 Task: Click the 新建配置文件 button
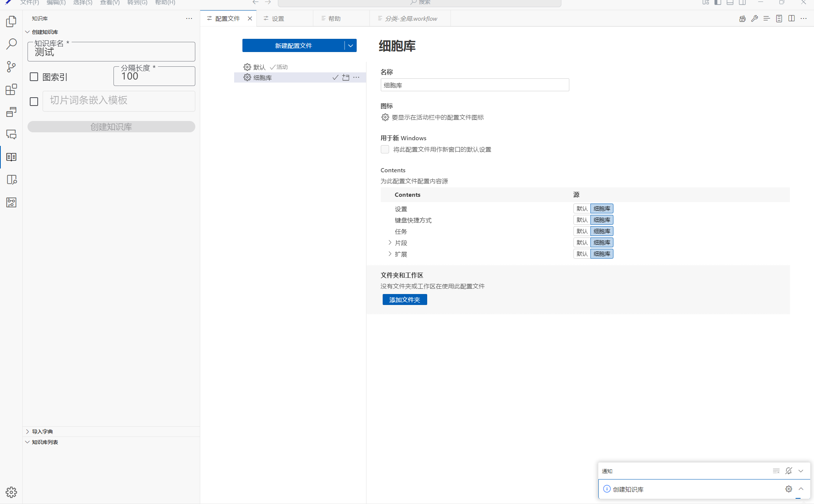[x=293, y=46]
